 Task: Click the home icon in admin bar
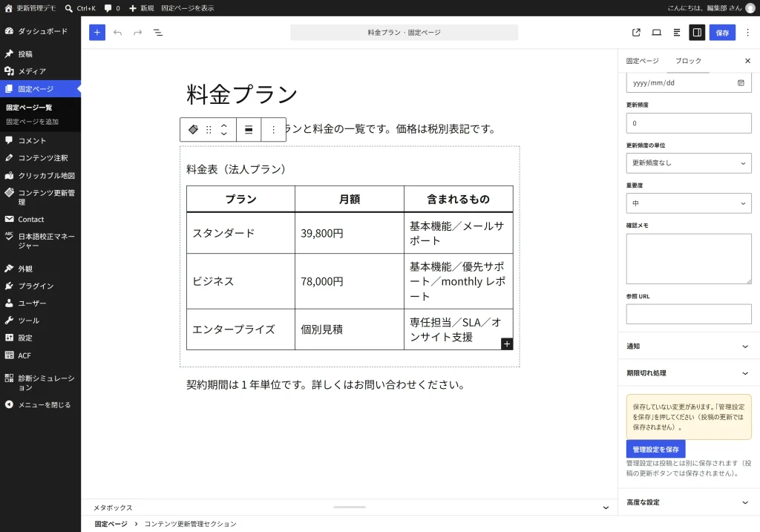(x=8, y=8)
